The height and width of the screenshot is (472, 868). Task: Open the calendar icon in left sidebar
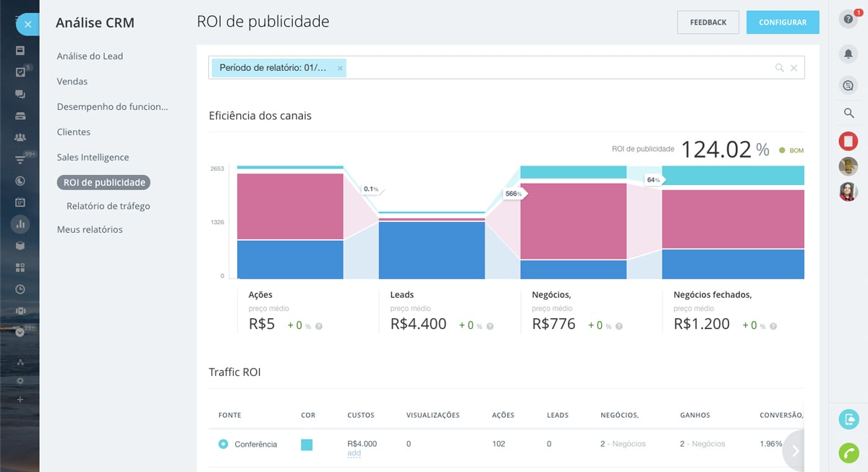pos(20,202)
